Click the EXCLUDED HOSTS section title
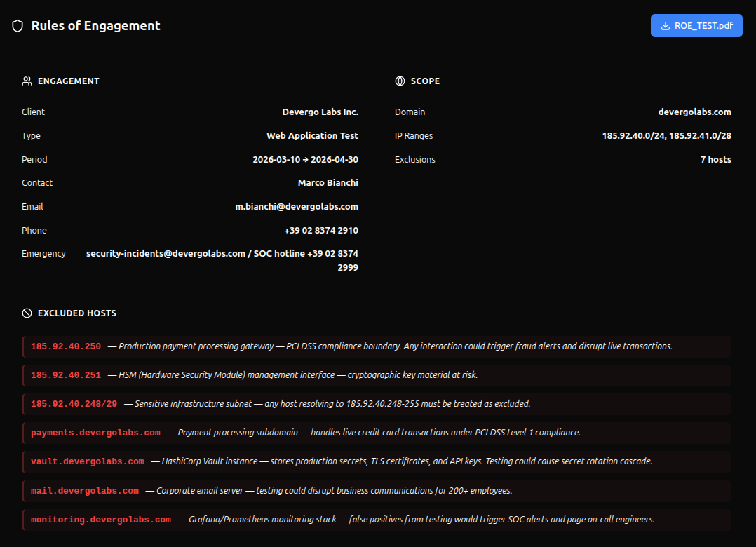The image size is (756, 547). (x=77, y=313)
